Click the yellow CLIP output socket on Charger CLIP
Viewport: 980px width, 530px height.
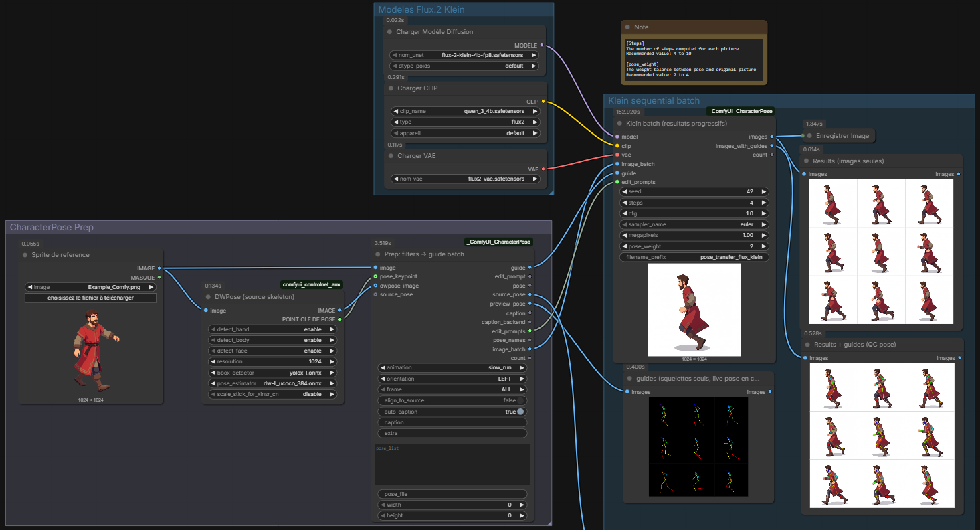543,102
